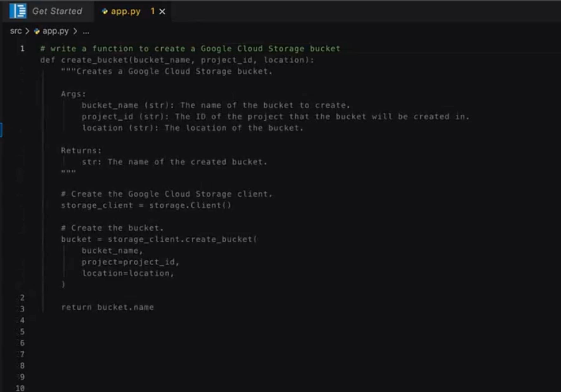This screenshot has width=561, height=392.
Task: Click the problem count badge on app.py tab
Action: click(x=152, y=11)
